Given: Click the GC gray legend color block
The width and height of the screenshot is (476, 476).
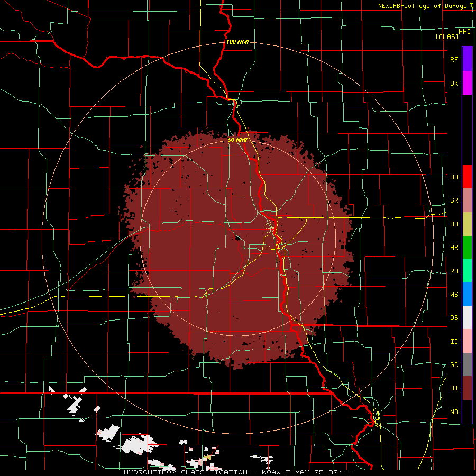Looking at the screenshot, I should tap(467, 364).
